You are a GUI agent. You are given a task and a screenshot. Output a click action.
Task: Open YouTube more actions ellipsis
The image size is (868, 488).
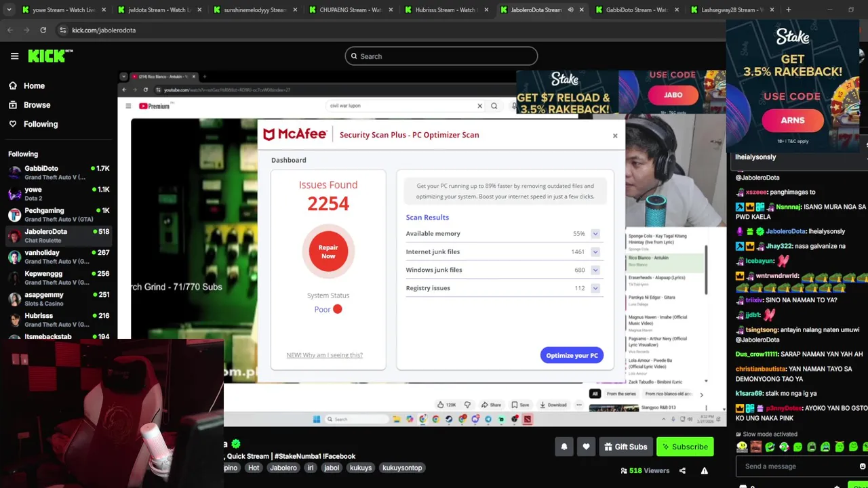click(578, 405)
